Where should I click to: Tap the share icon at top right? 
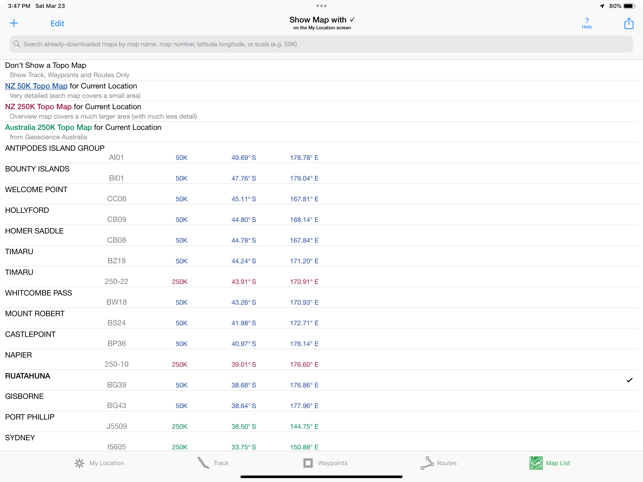(628, 23)
